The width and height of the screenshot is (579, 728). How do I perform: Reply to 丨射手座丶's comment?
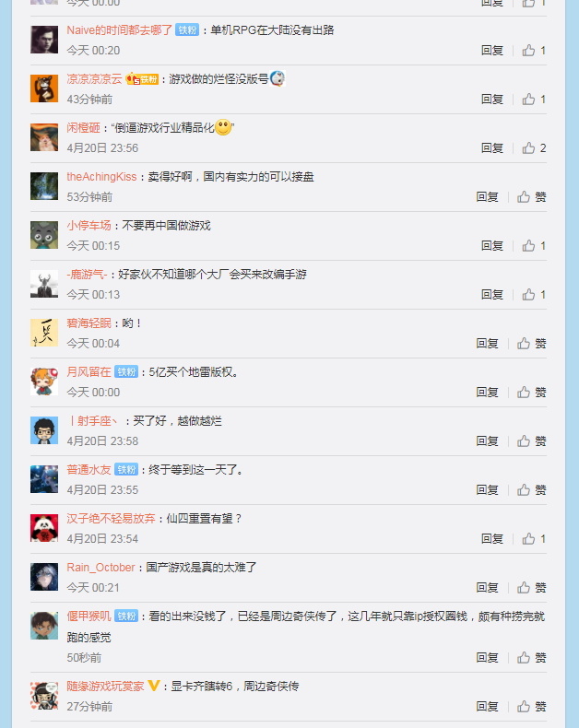click(487, 440)
